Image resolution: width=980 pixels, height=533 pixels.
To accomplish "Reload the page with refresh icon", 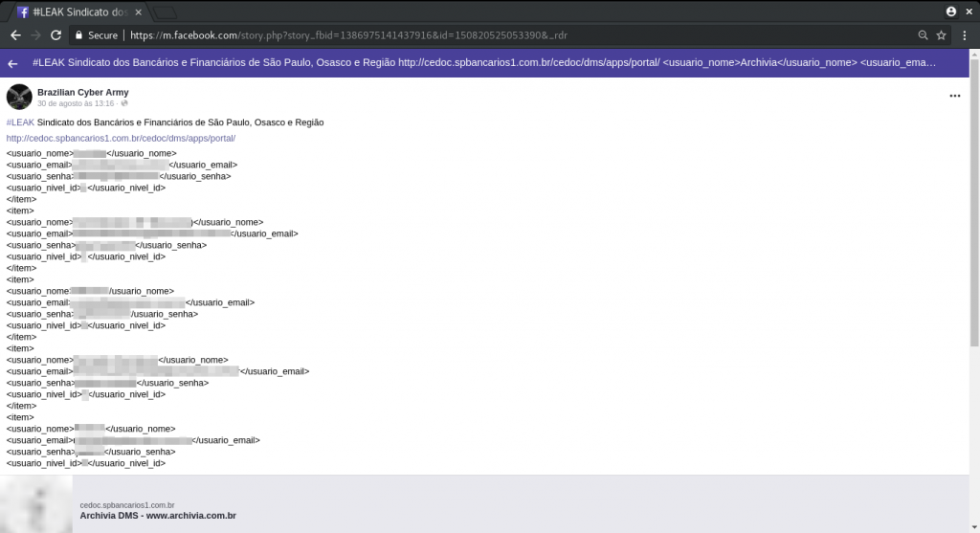I will (x=56, y=35).
